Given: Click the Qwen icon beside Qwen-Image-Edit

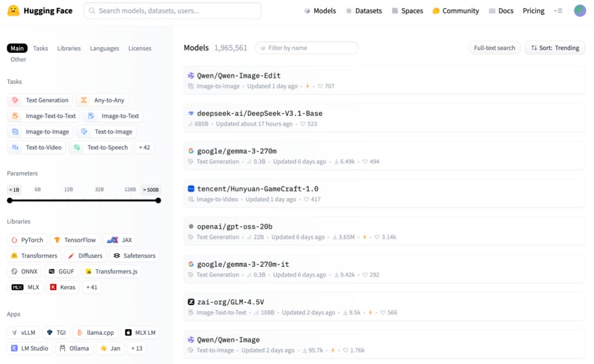Looking at the screenshot, I should pyautogui.click(x=191, y=76).
